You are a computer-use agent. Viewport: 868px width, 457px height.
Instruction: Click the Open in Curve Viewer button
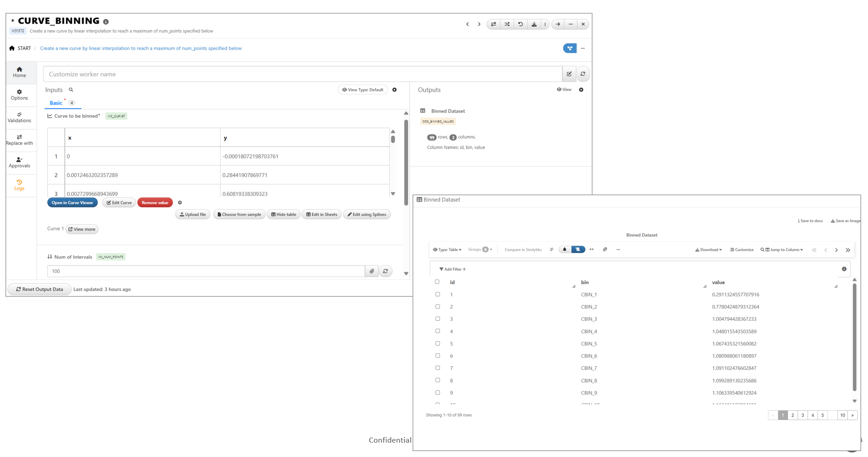72,203
